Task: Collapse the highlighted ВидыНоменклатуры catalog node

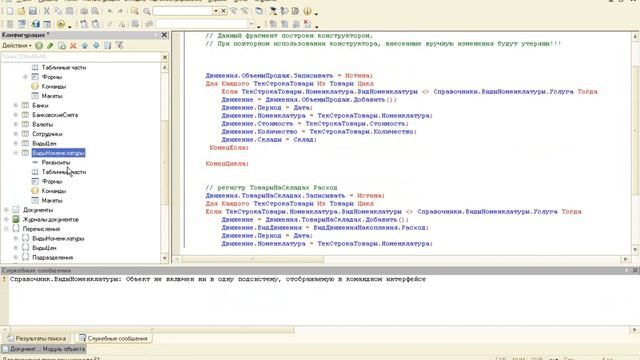Action: pyautogui.click(x=16, y=153)
